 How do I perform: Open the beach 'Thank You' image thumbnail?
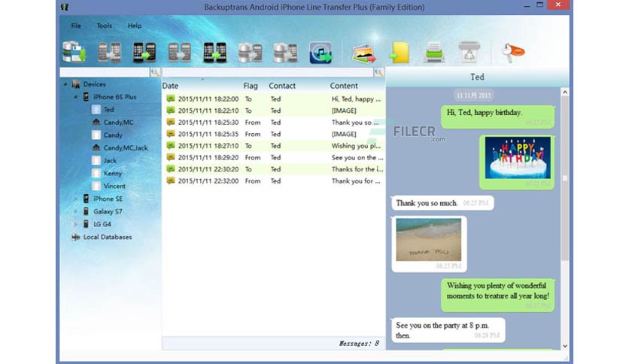[428, 240]
